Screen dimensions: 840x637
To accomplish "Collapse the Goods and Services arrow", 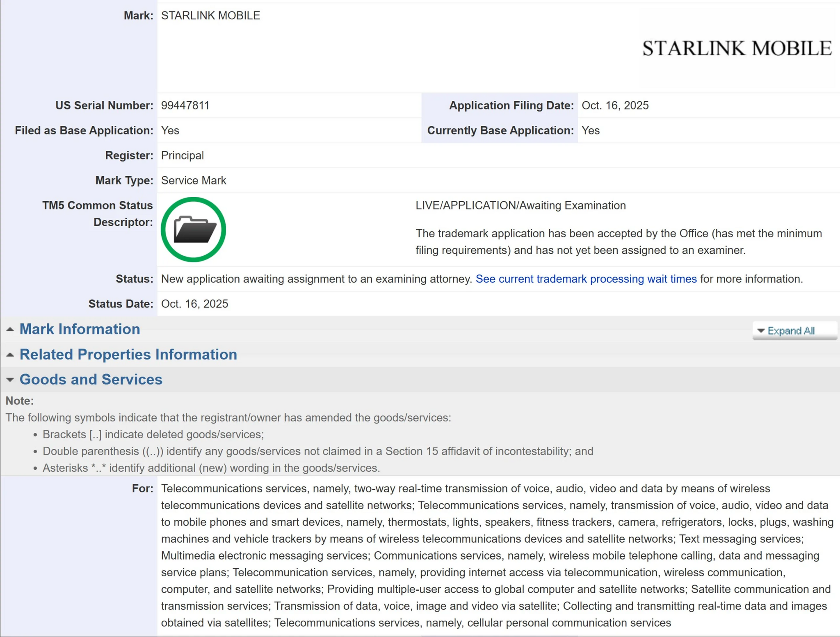I will pos(10,380).
